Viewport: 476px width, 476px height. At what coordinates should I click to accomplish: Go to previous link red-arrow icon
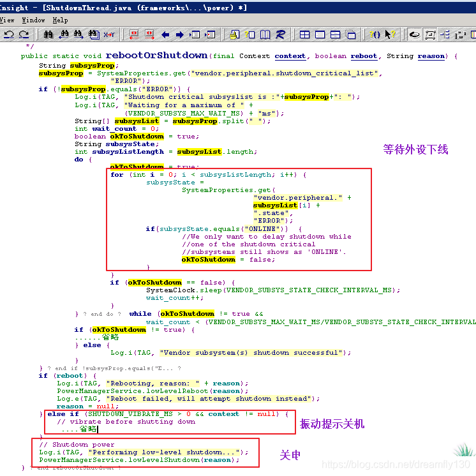(134, 34)
